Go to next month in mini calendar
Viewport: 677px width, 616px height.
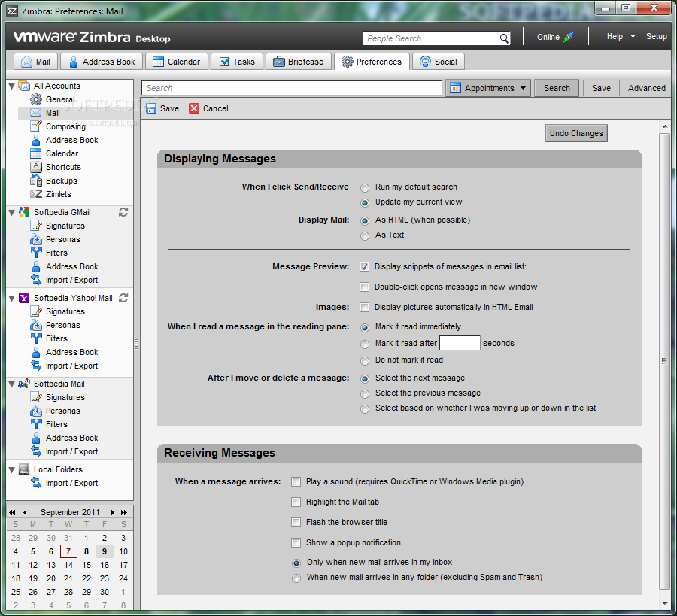112,512
